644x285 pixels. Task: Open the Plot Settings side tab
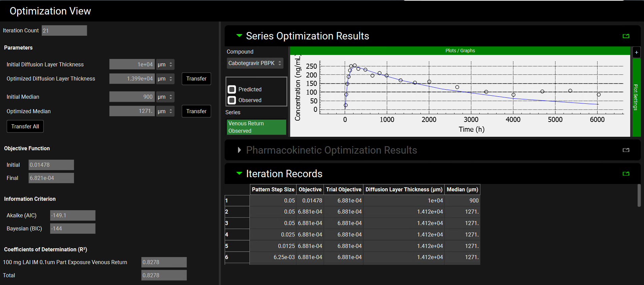pos(636,97)
